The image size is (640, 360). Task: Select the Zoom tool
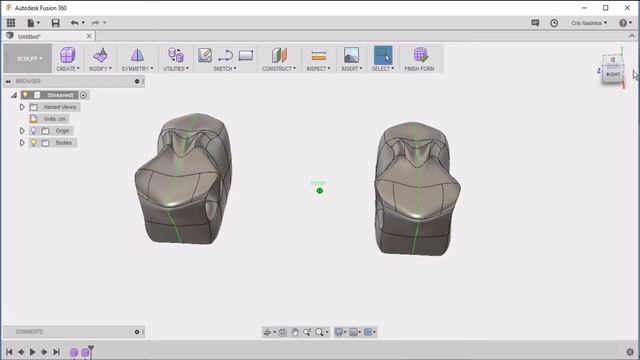pyautogui.click(x=307, y=332)
